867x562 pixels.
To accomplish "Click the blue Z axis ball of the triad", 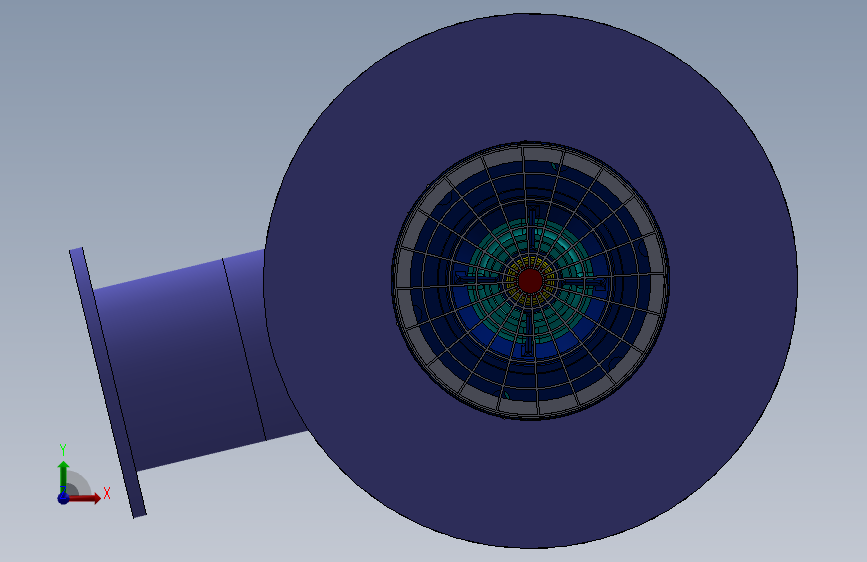I will (x=63, y=498).
